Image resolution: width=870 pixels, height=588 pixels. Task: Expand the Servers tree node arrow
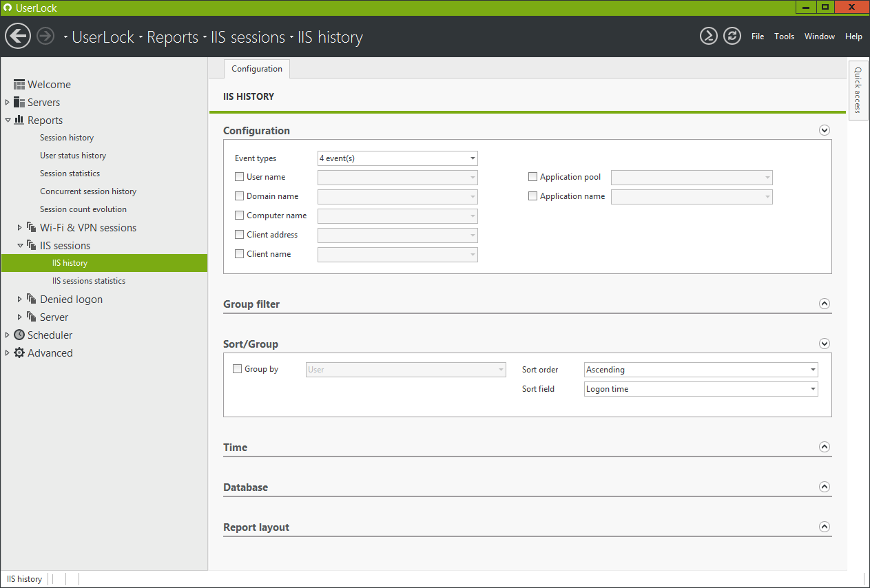(8, 103)
